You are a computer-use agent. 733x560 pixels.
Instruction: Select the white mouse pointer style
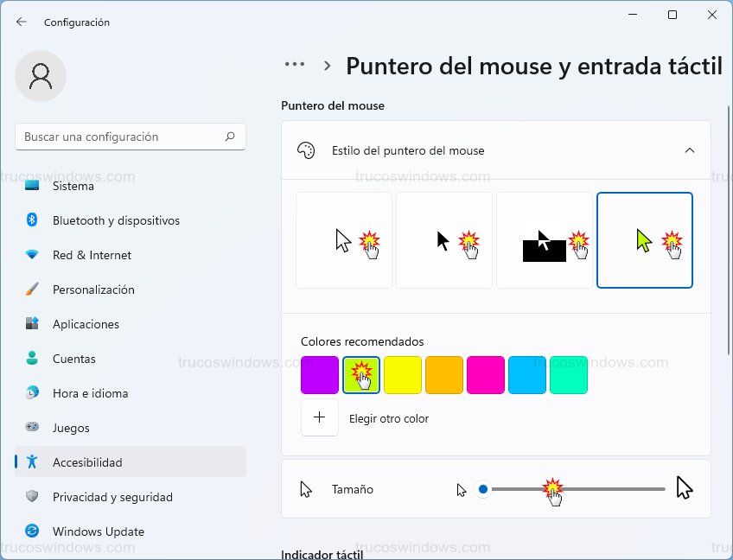pos(343,239)
